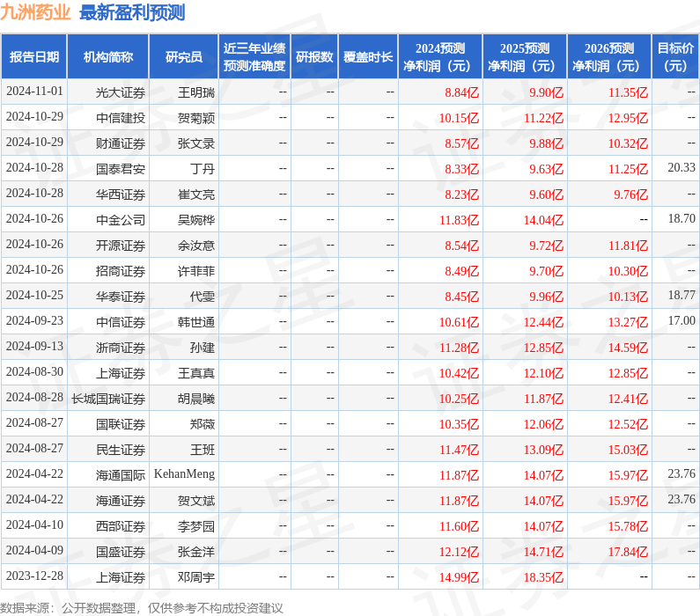Click target price 20.33

pyautogui.click(x=682, y=167)
